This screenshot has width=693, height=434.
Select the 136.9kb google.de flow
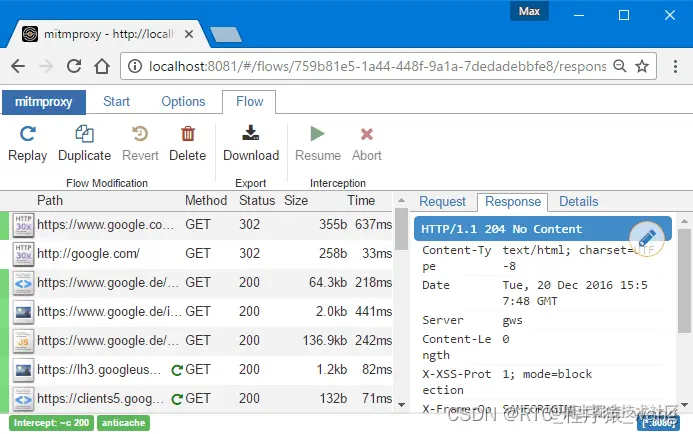coord(196,341)
